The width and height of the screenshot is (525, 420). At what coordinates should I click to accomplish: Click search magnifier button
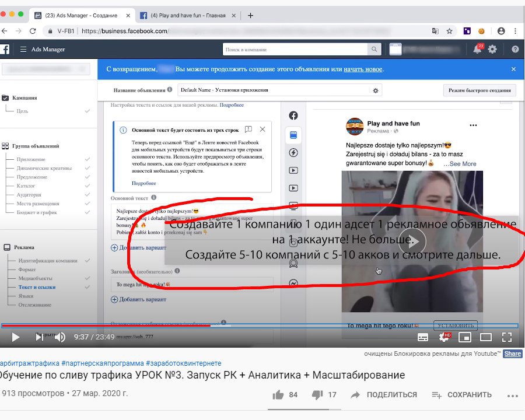374,49
